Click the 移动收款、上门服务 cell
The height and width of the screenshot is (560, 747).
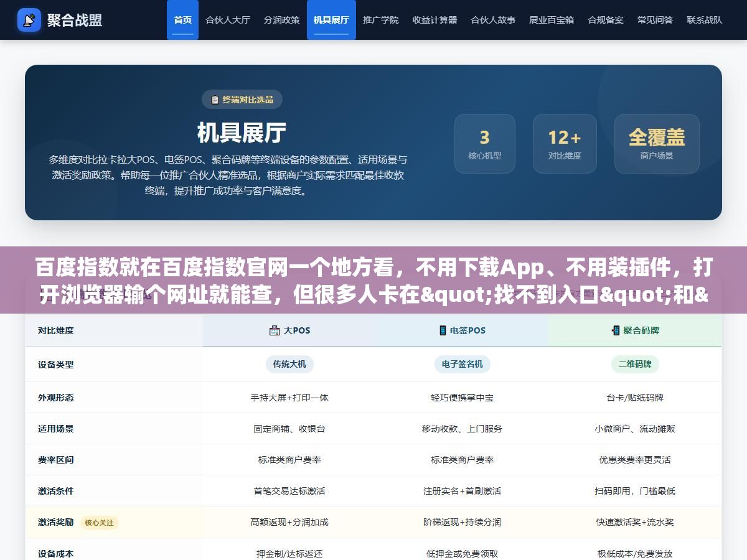[x=462, y=429]
